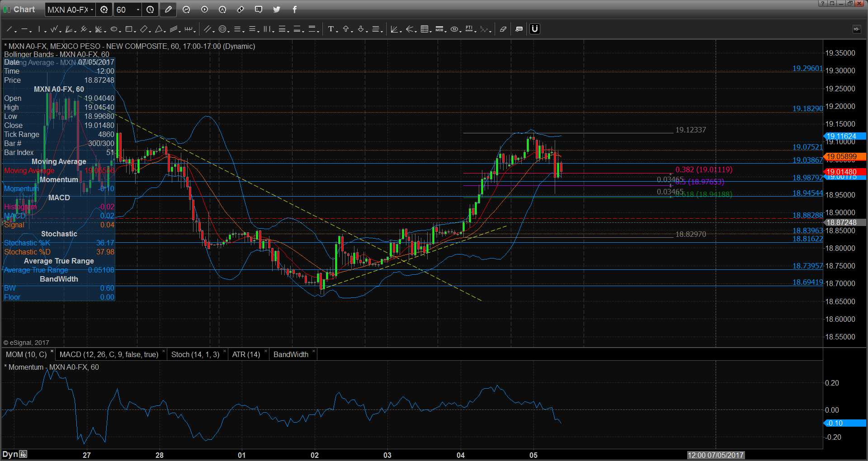Click the bar replay play icon
Screen dimensions: 868x461
(204, 9)
